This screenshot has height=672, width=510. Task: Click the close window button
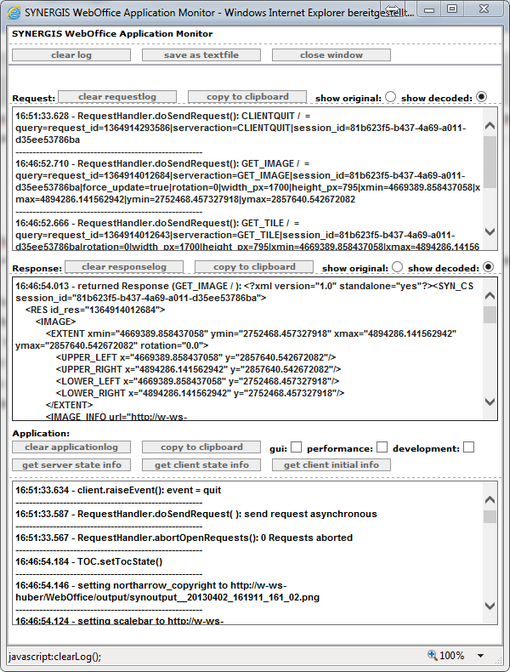tap(331, 55)
